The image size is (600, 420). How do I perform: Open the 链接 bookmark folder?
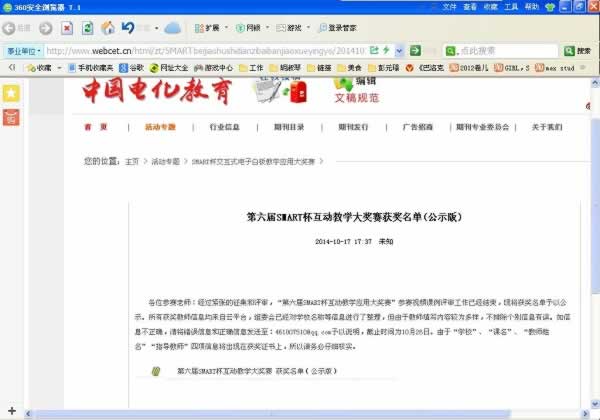320,68
